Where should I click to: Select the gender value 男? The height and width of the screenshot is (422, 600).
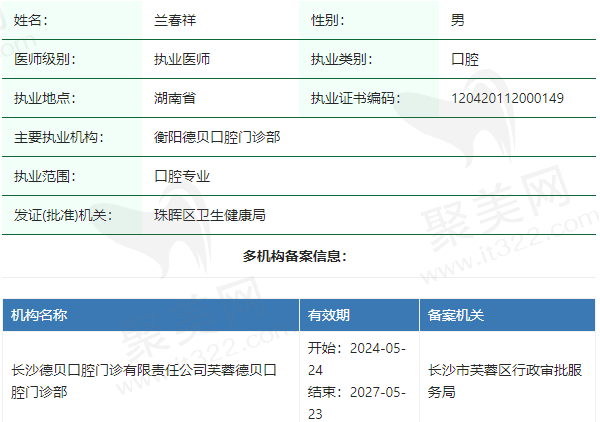pyautogui.click(x=458, y=20)
